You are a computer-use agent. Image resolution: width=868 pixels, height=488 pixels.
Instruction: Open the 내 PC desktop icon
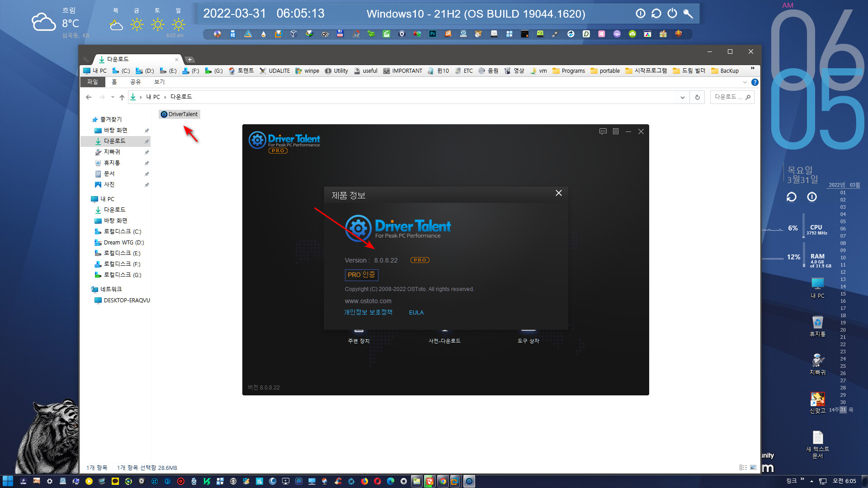pyautogui.click(x=817, y=288)
